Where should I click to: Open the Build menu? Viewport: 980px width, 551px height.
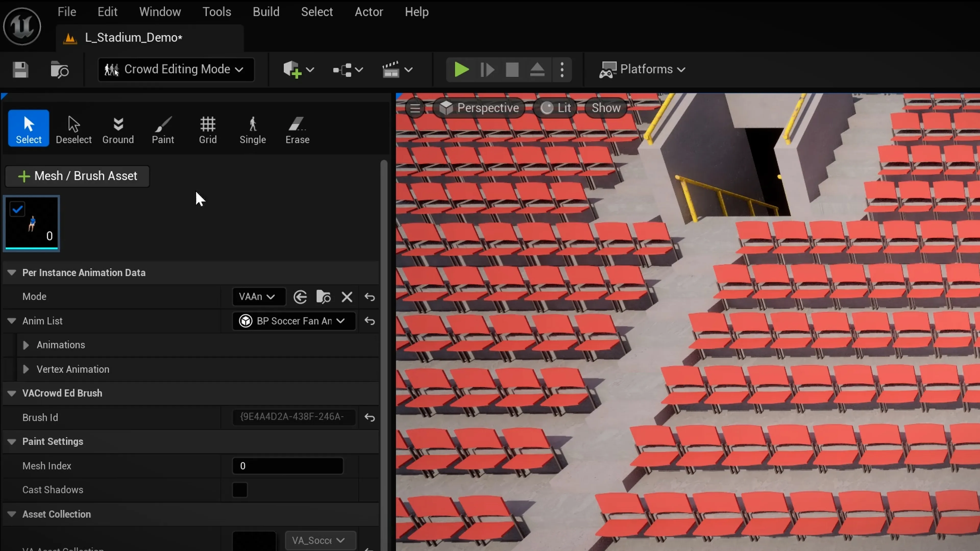tap(266, 11)
